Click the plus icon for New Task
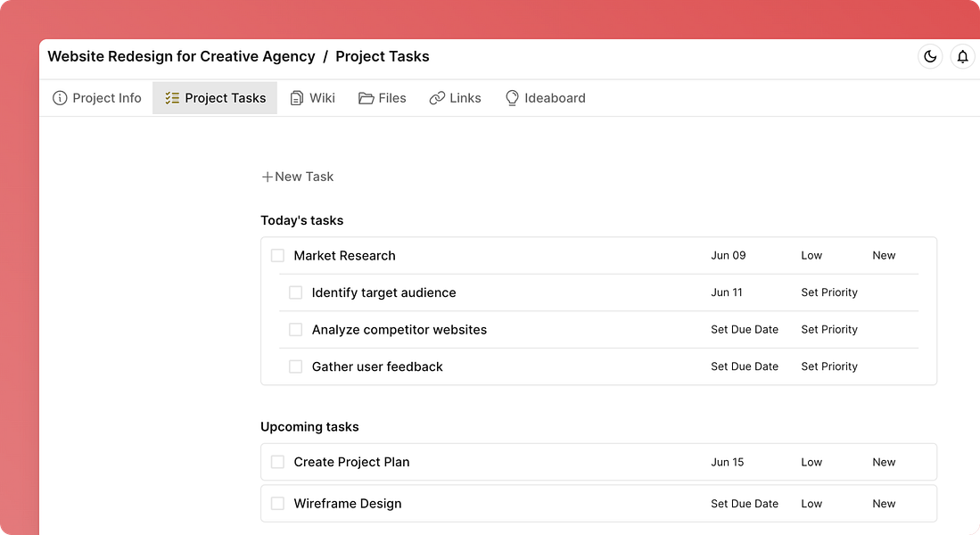Viewport: 980px width, 535px height. (267, 177)
